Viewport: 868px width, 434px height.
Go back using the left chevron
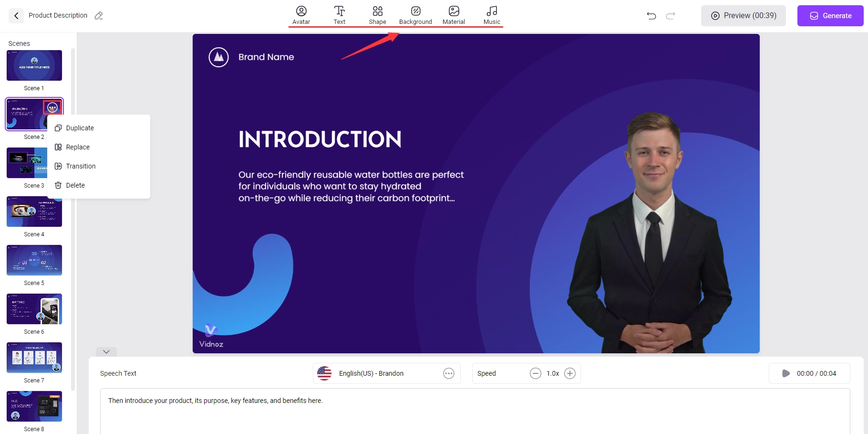(16, 16)
